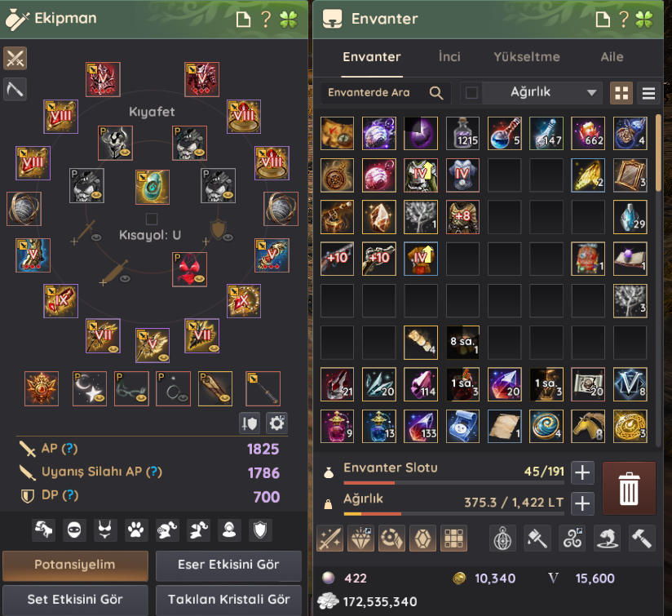Click the four-leaf clover in Envanter header
This screenshot has width=672, height=616.
(x=643, y=19)
